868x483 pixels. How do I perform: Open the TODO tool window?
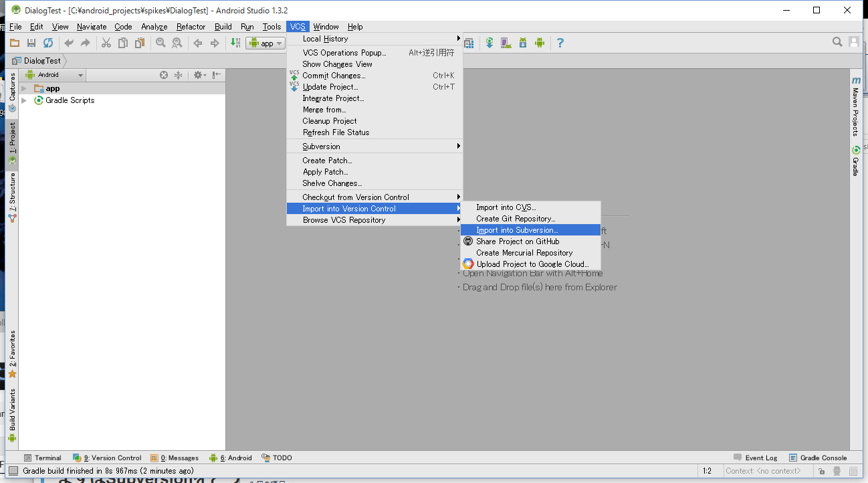pyautogui.click(x=277, y=458)
